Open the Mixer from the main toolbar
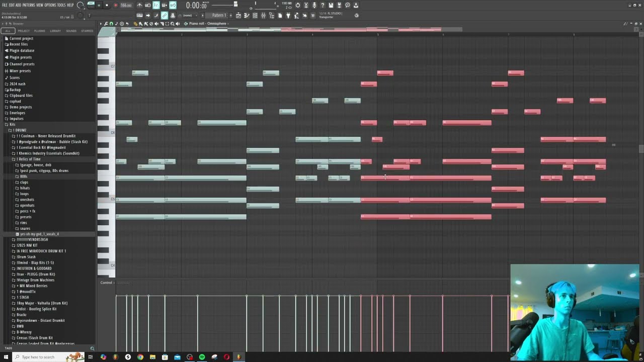The width and height of the screenshot is (644, 362). 263,16
